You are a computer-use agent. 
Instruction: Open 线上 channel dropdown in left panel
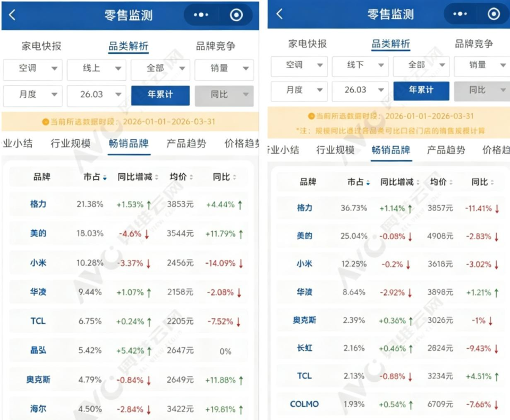coord(97,69)
